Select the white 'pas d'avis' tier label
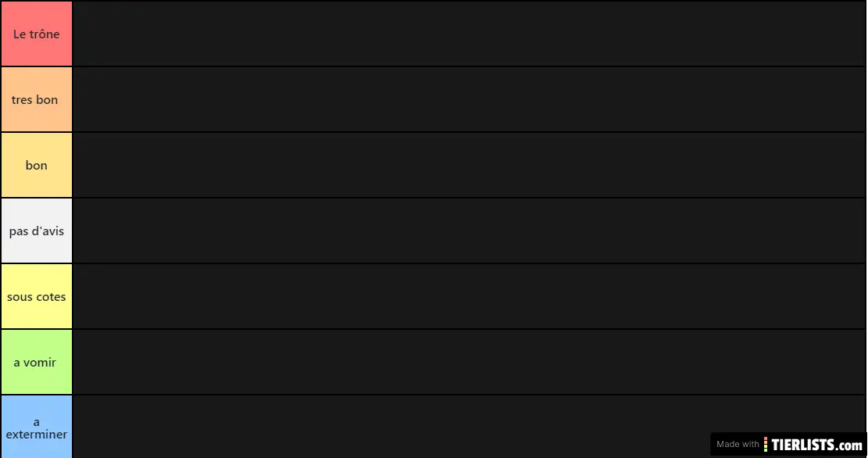The image size is (868, 458). click(x=37, y=231)
